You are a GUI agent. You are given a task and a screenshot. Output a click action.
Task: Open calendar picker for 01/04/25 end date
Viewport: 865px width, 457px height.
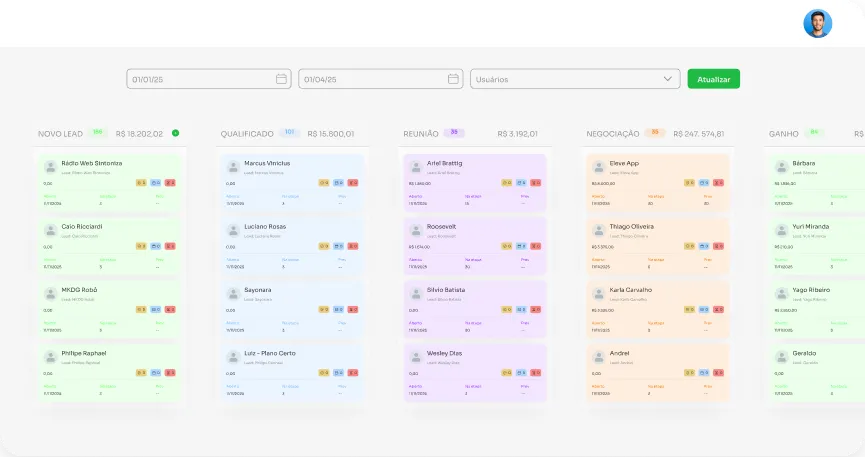[454, 79]
